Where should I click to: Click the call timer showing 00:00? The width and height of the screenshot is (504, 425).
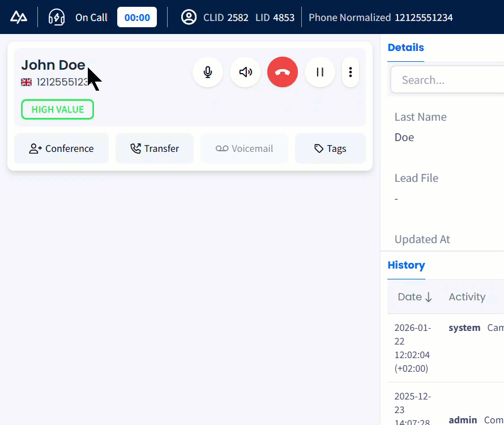[137, 17]
